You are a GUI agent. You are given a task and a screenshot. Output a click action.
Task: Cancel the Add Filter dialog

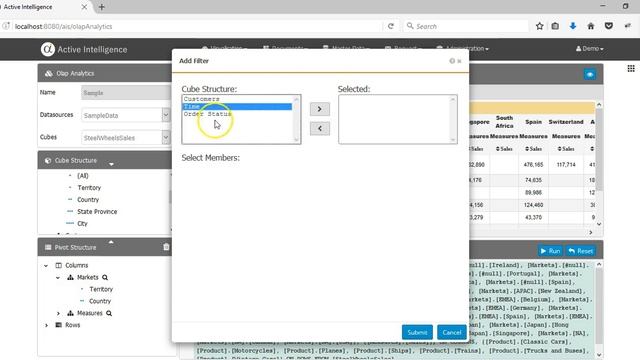pos(451,332)
